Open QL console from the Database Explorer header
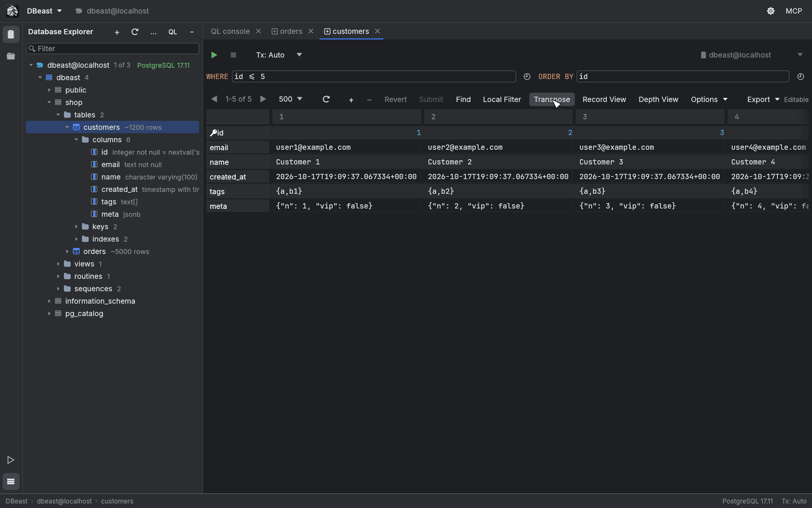The height and width of the screenshot is (508, 812). 173,32
